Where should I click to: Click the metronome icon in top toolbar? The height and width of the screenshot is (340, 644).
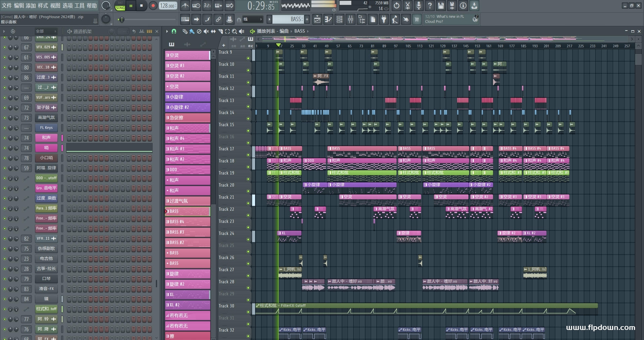(185, 6)
